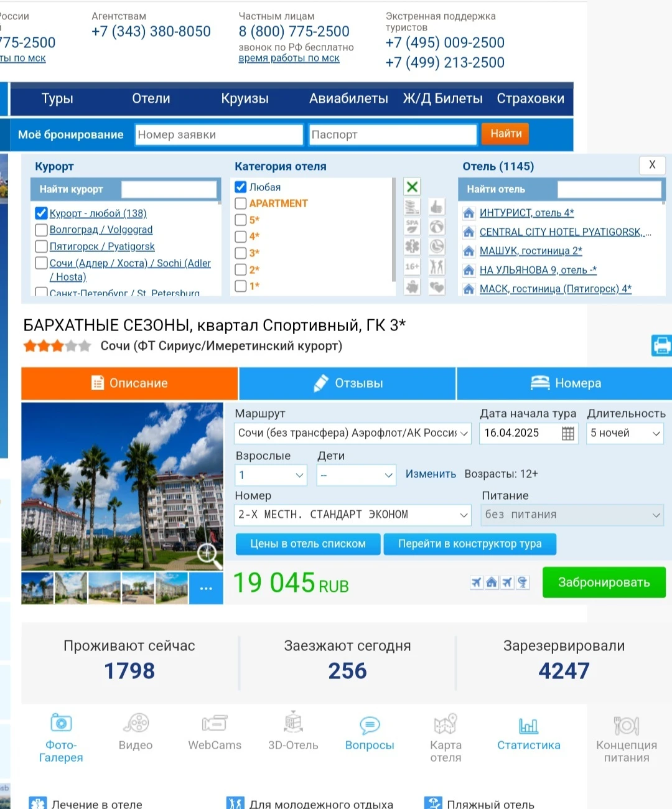Select the 16+ hotel filter icon
The image size is (672, 809).
(412, 266)
